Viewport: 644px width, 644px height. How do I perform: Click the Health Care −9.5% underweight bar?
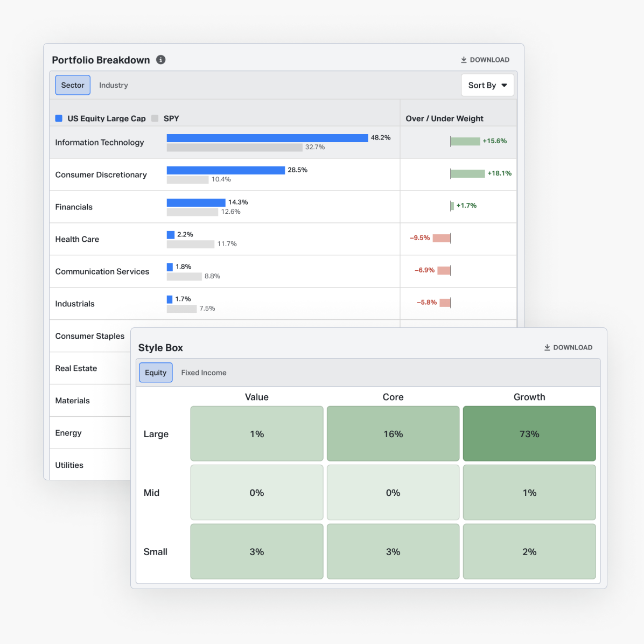442,238
